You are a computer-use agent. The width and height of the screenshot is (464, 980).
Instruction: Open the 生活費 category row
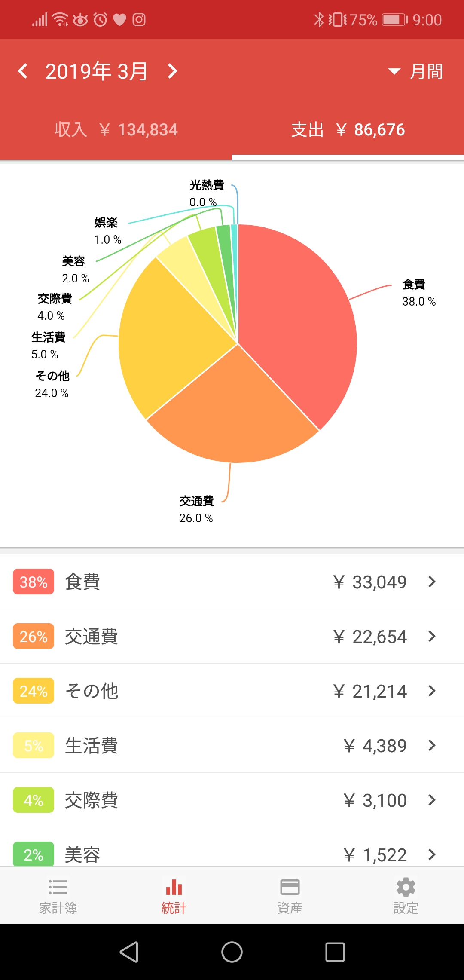point(232,745)
